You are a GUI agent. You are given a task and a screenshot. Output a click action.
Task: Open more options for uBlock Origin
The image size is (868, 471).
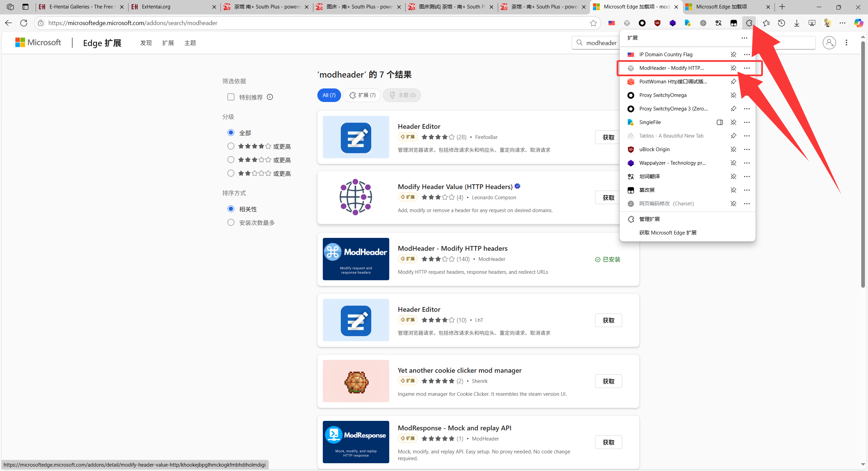[747, 149]
